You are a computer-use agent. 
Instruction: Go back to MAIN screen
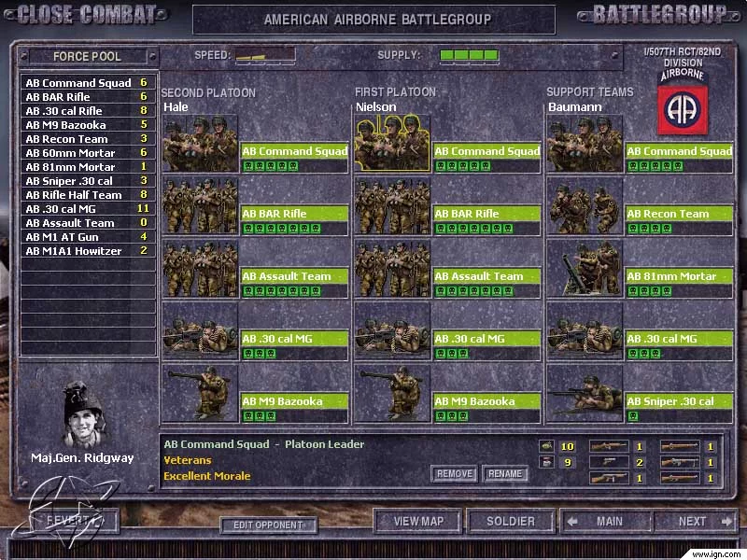606,522
